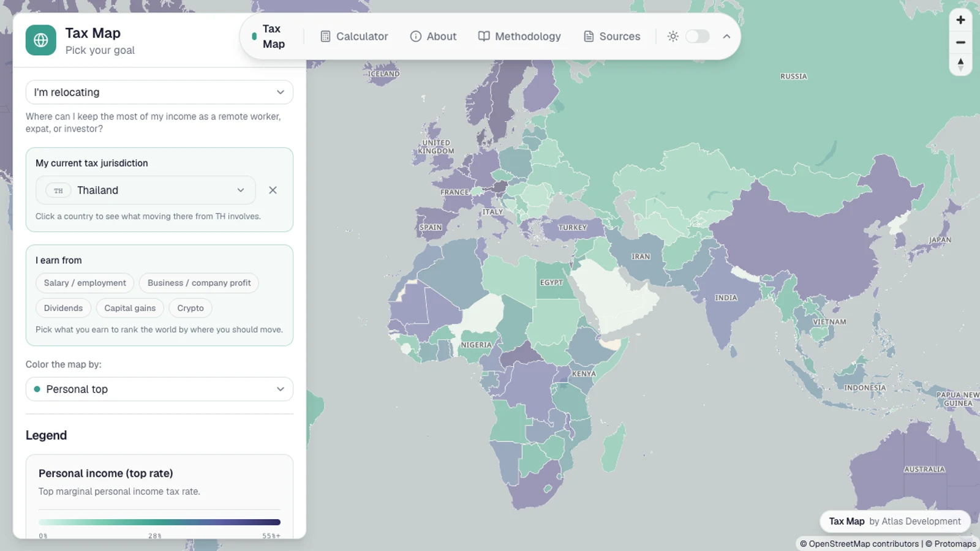Viewport: 980px width, 551px height.
Task: Open the Calculator tab
Action: point(355,37)
